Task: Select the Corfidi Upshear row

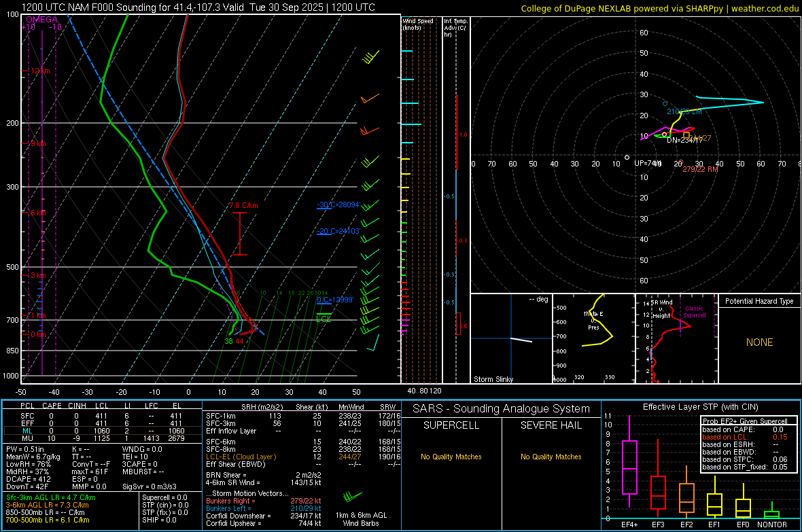Action: [x=264, y=523]
